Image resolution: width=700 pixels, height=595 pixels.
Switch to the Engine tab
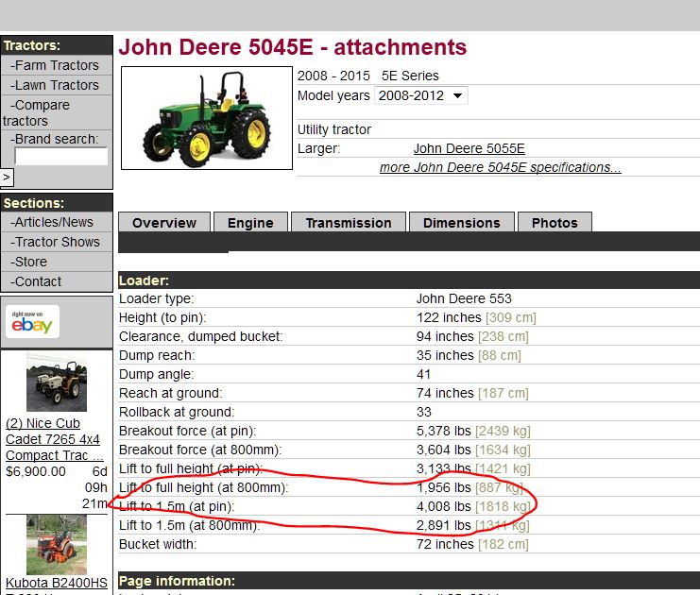coord(250,223)
